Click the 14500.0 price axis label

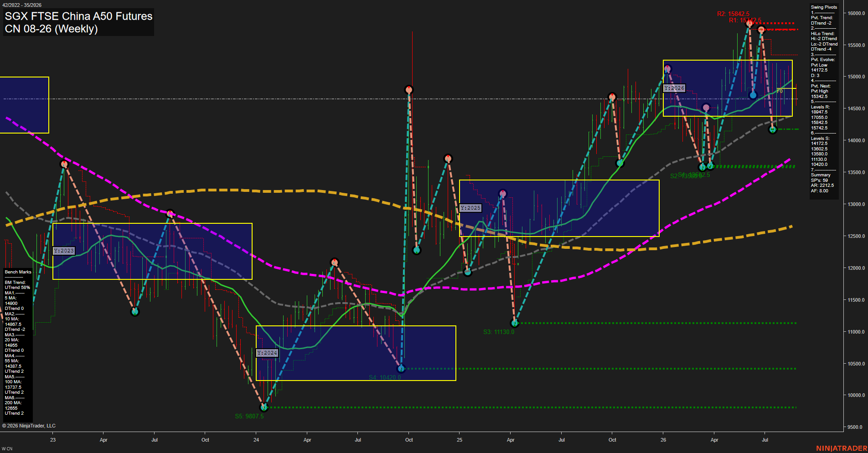pos(856,108)
